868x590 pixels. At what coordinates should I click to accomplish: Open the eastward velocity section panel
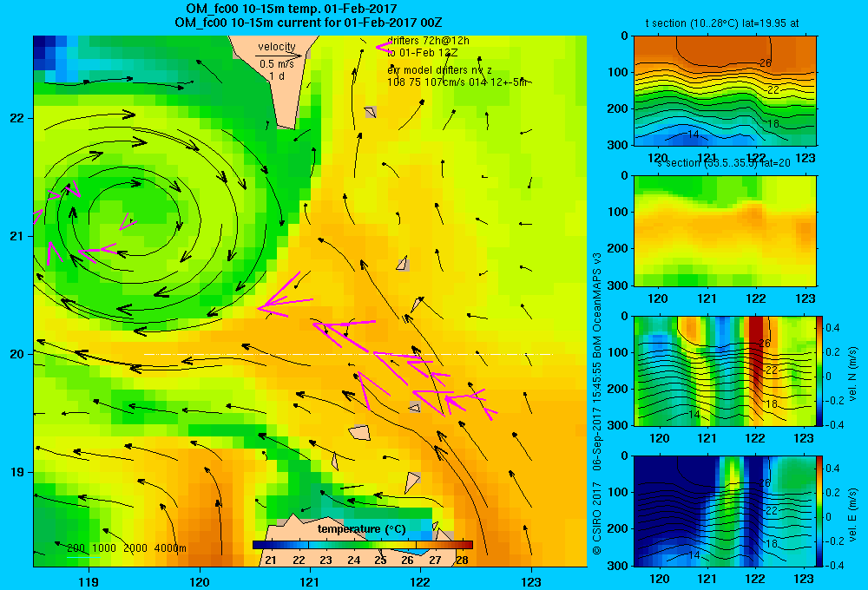pyautogui.click(x=725, y=510)
